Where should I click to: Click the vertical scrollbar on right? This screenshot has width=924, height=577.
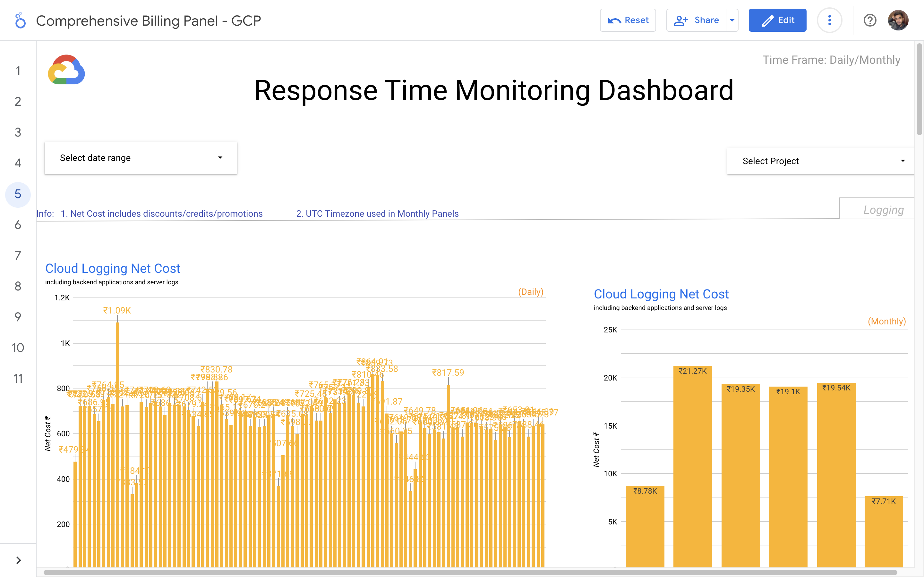(x=919, y=90)
